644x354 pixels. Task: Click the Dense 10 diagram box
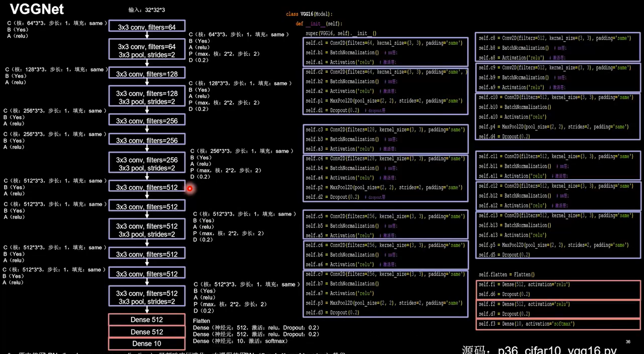[147, 344]
